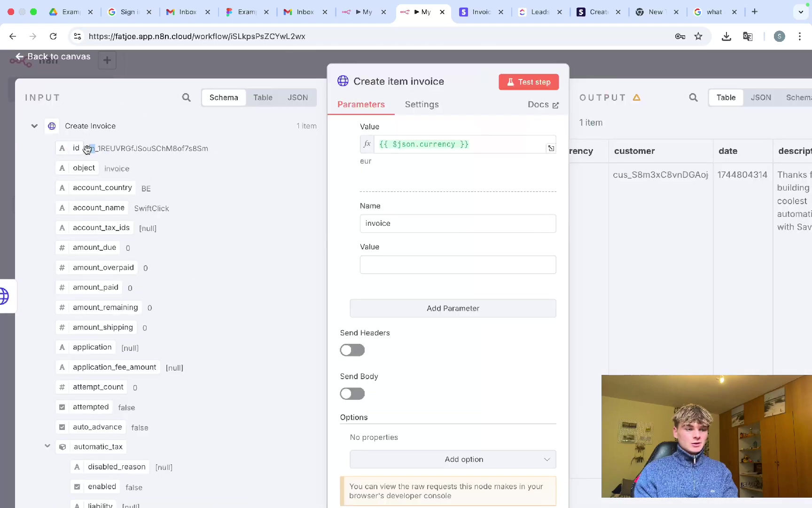
Task: Click the empty Value field under invoice
Action: [x=457, y=264]
